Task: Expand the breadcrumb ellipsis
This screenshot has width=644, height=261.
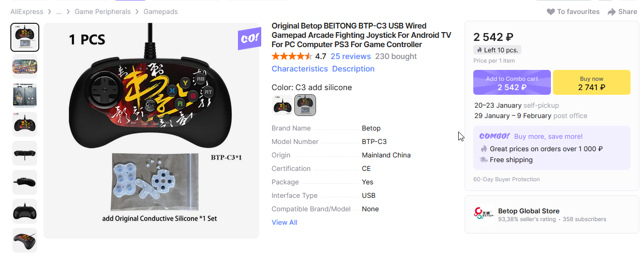Action: tap(59, 12)
